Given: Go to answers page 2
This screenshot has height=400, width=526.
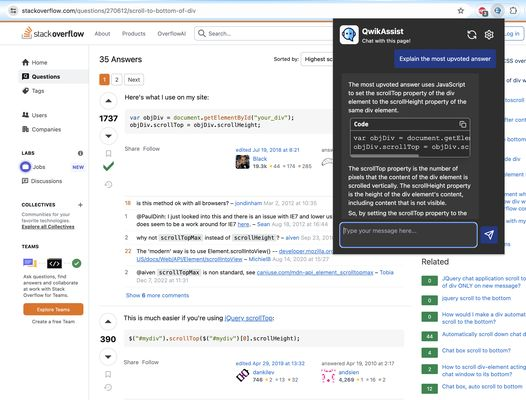Looking at the screenshot, I should pos(116,80).
